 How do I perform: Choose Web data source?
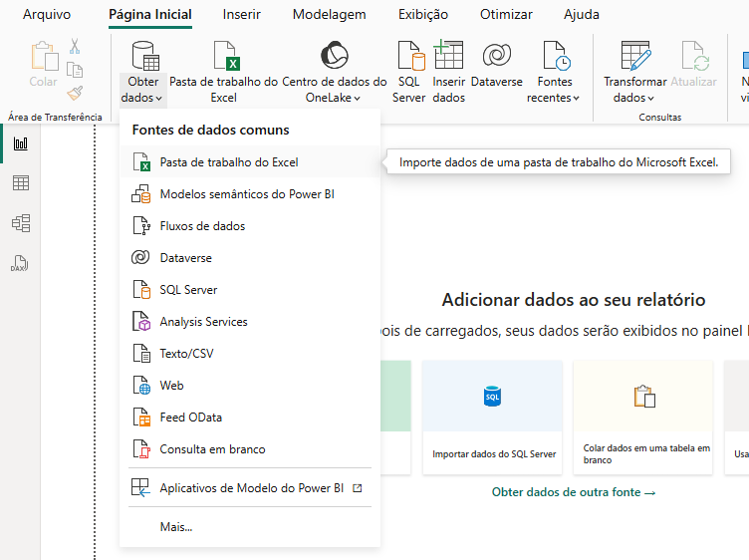(x=250, y=385)
